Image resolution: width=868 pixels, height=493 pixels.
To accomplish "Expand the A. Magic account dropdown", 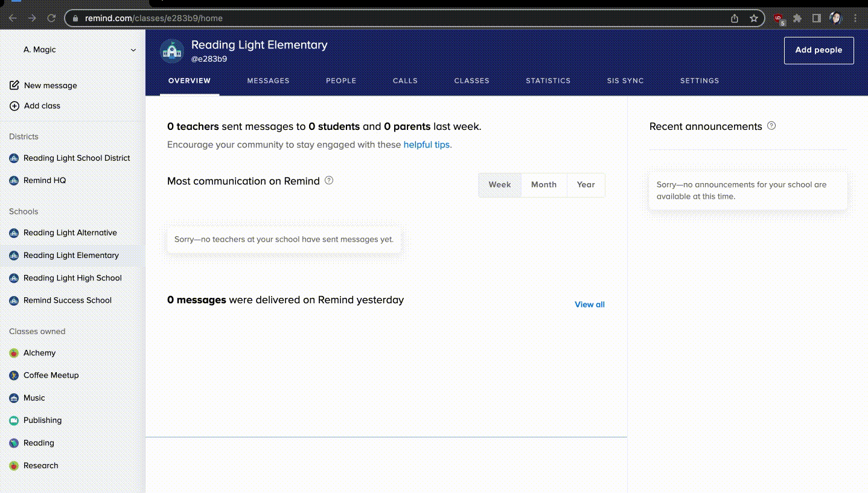I will pos(133,50).
